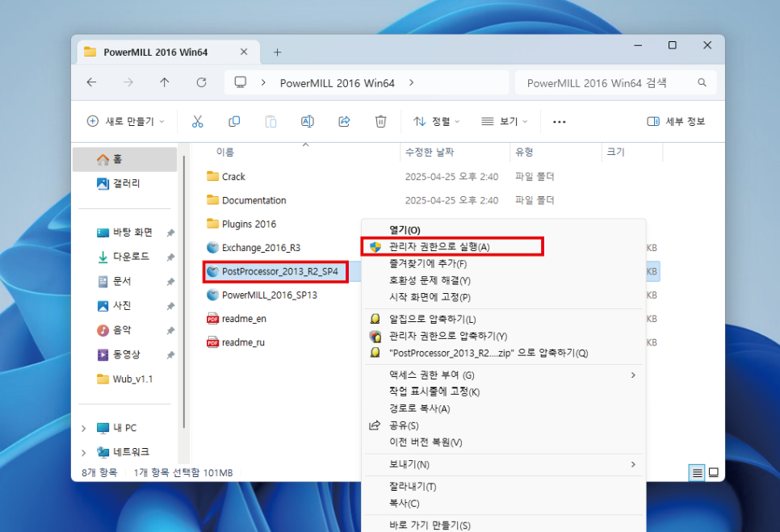The height and width of the screenshot is (532, 780).
Task: Select 시작 화면에 고정(P) entry
Action: coord(505,297)
